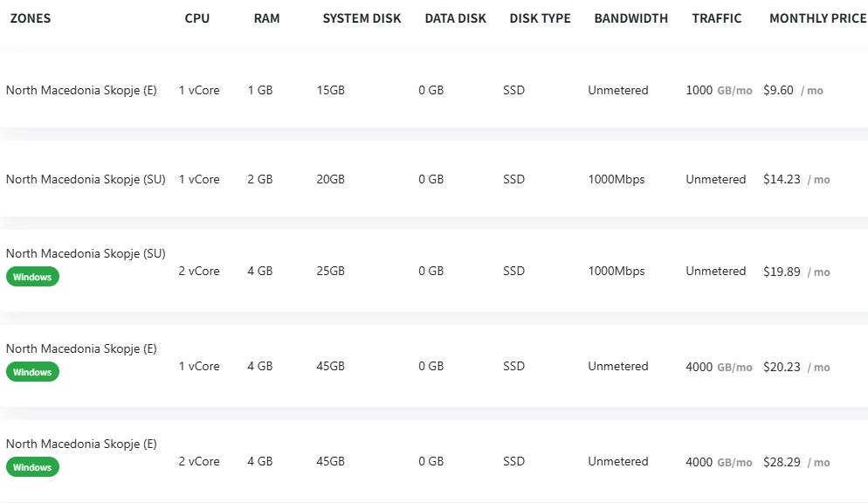Click the ZONES column header
Viewport: 868px width, 503px height.
[31, 18]
